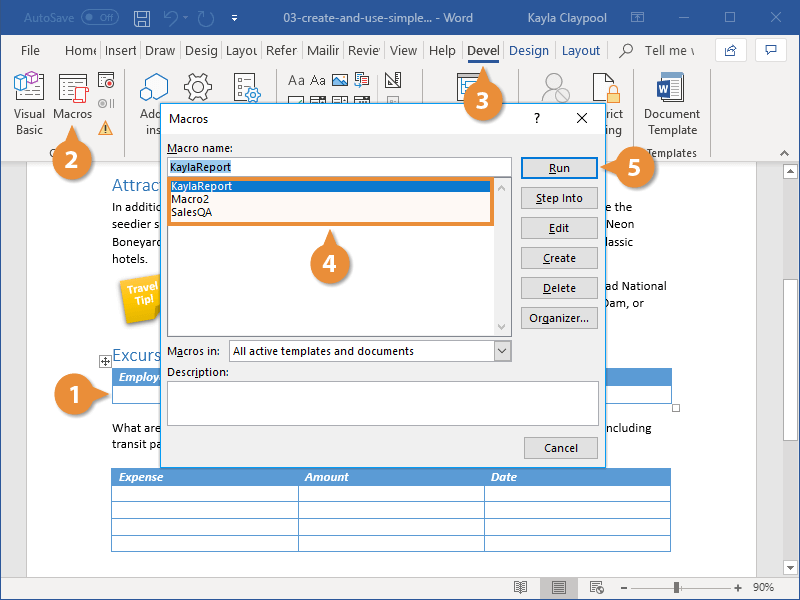The width and height of the screenshot is (800, 600).
Task: Click the Save icon in title bar
Action: pos(142,17)
